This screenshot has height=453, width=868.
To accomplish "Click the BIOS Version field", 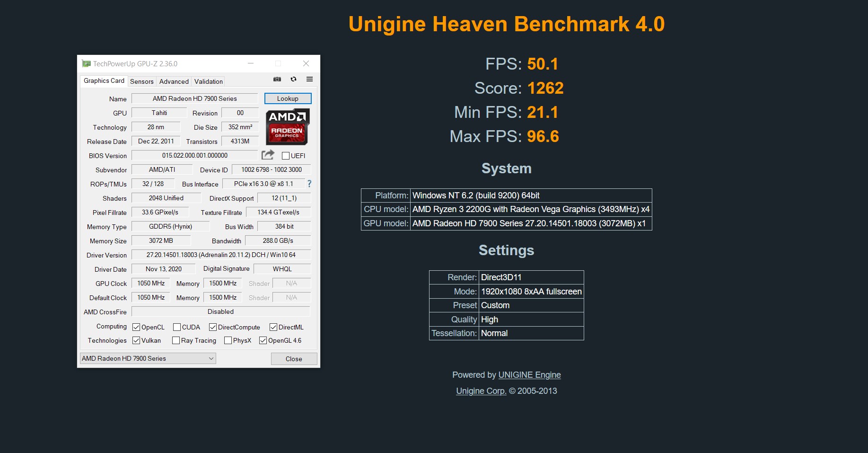I will tap(195, 155).
